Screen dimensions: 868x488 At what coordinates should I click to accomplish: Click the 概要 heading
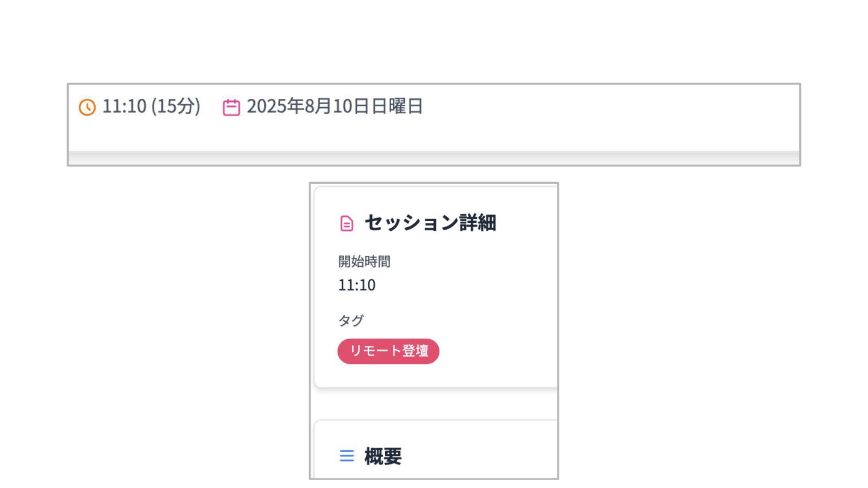pos(383,456)
